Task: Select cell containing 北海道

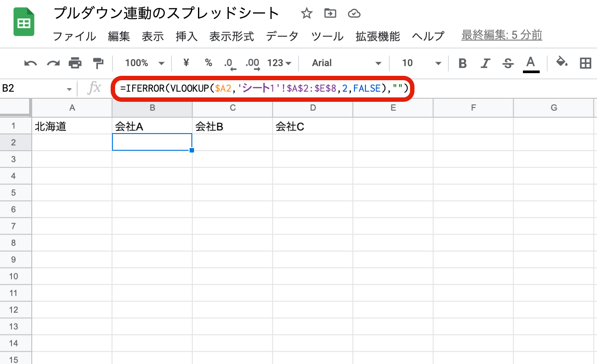Action: point(72,126)
